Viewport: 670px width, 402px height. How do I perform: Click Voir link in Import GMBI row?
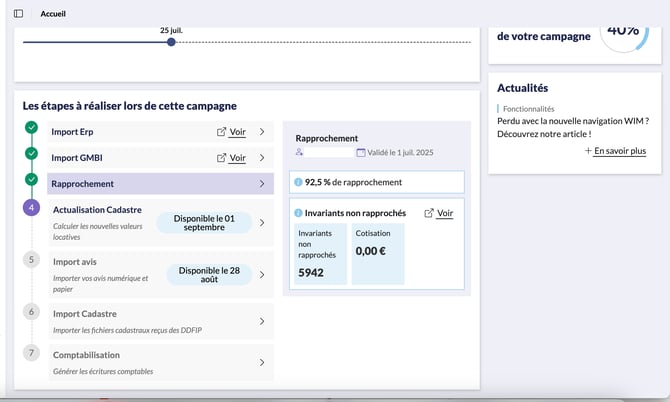[238, 158]
